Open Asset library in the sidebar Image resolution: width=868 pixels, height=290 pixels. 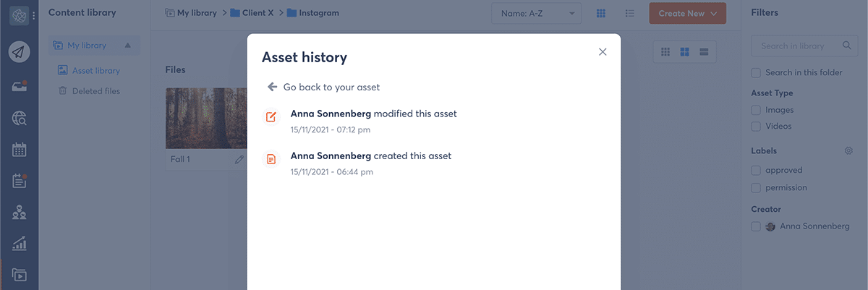[95, 71]
